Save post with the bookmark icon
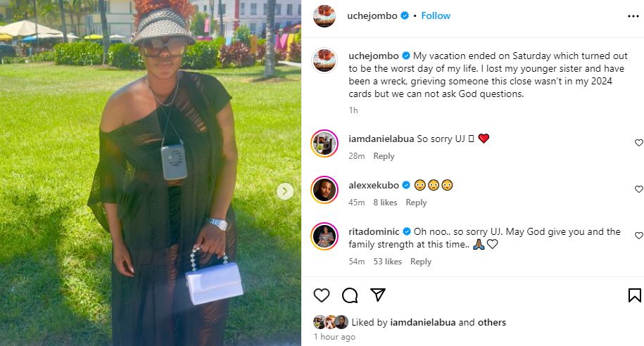 635,295
